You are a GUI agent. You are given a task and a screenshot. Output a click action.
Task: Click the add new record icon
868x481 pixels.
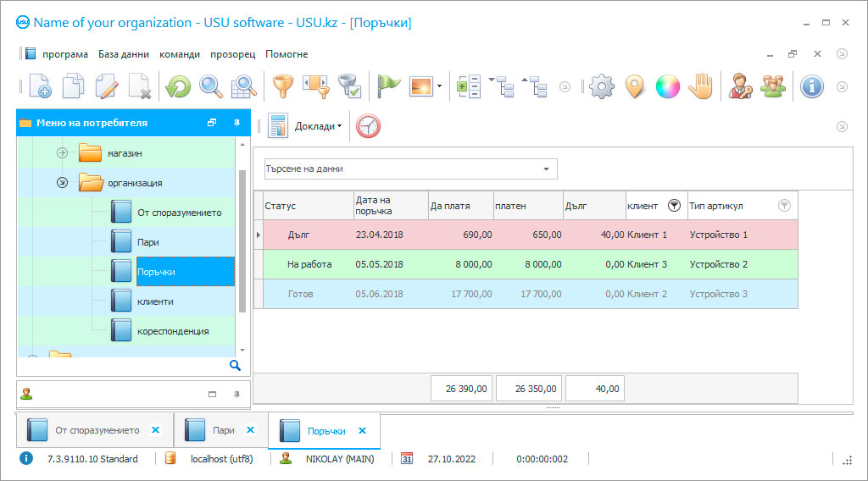pyautogui.click(x=40, y=86)
